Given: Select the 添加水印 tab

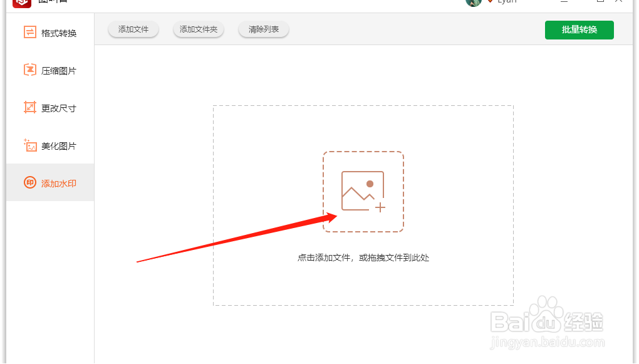Looking at the screenshot, I should (50, 182).
